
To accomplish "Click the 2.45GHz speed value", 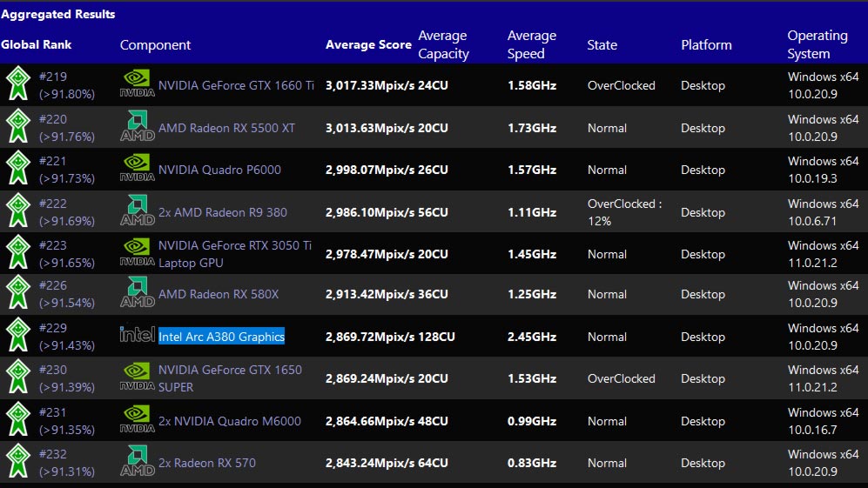I will [532, 337].
